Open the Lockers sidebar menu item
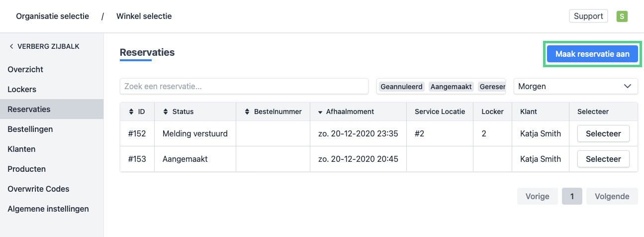This screenshot has width=644, height=237. pos(22,89)
